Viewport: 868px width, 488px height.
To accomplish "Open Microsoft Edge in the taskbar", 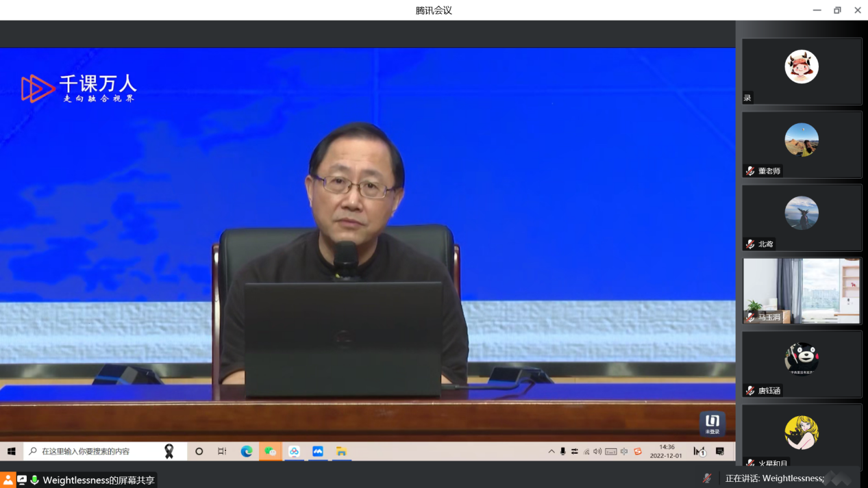I will pyautogui.click(x=247, y=452).
